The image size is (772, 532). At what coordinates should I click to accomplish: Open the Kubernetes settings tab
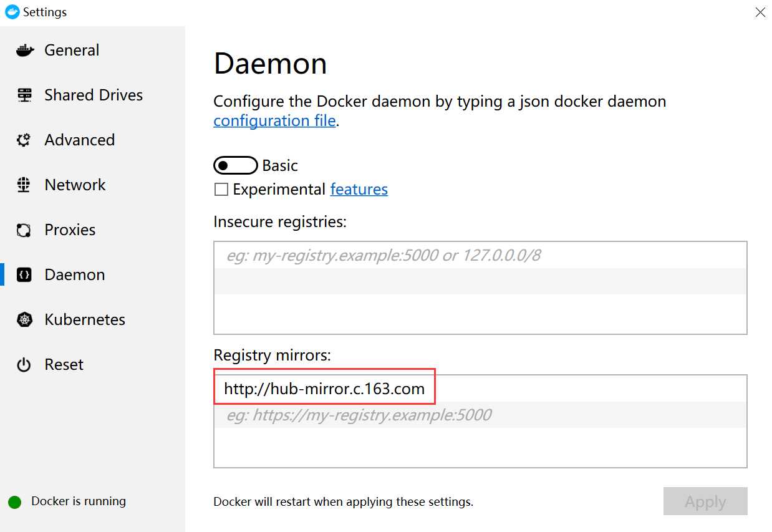pos(92,320)
